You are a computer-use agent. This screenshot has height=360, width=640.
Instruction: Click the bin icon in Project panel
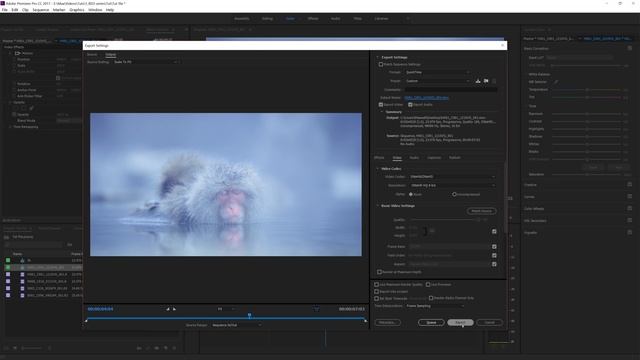pyautogui.click(x=7, y=237)
